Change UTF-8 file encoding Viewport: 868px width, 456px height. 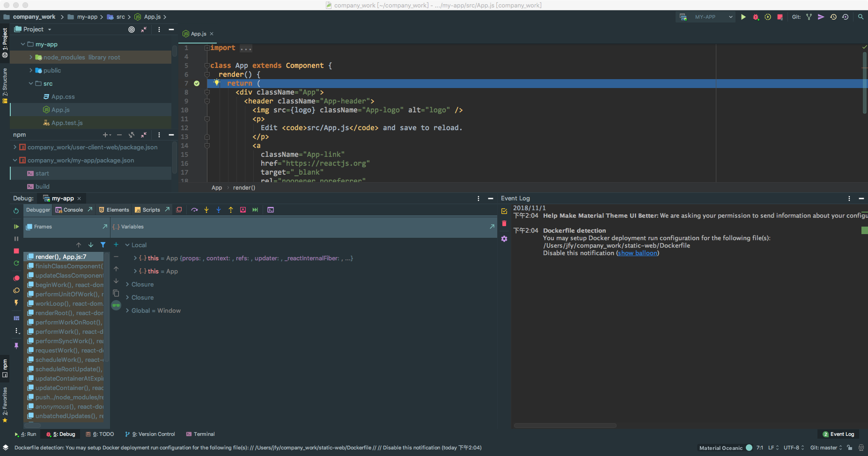[794, 448]
